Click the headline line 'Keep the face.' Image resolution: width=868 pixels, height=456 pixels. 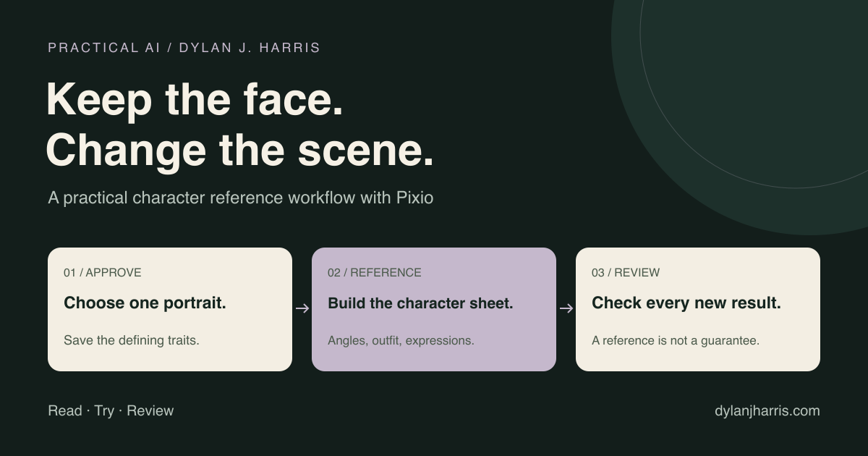[195, 99]
